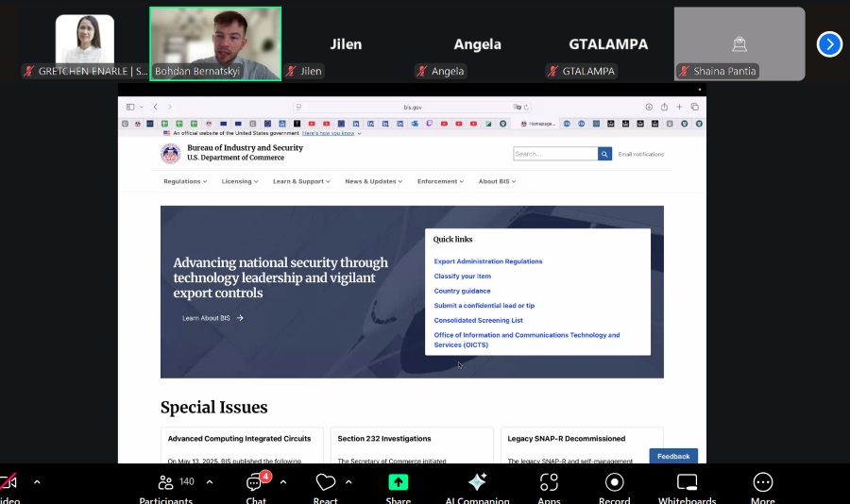Select Bohdan Bernatskyi's video tile
This screenshot has width=850, height=504.
(x=215, y=44)
